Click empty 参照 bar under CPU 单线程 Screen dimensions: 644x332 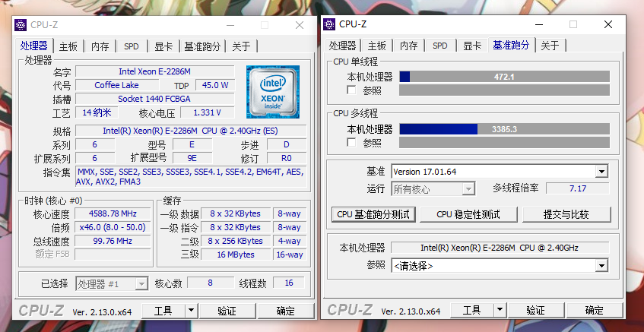point(504,90)
